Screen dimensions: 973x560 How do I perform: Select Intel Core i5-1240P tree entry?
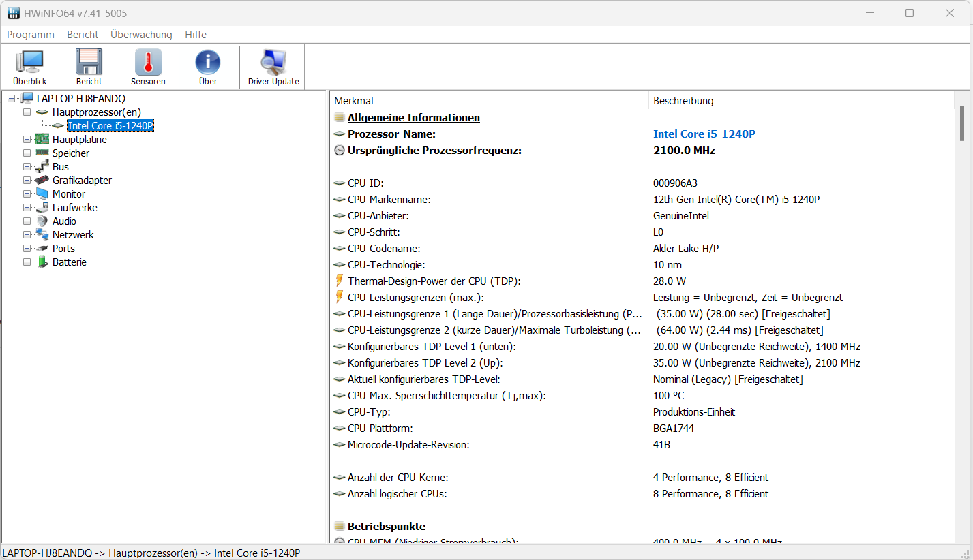pyautogui.click(x=110, y=126)
